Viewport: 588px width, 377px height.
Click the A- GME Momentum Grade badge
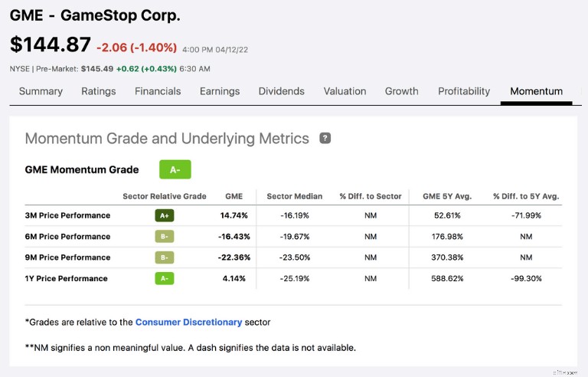tap(175, 169)
